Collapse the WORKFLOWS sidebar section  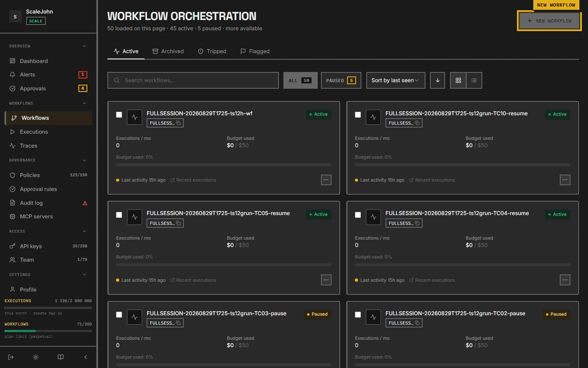click(x=48, y=103)
